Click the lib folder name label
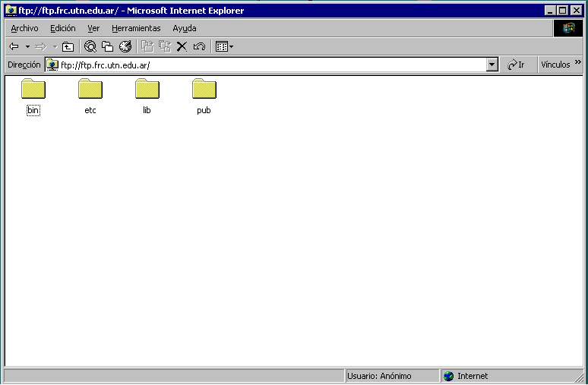The image size is (588, 385). [147, 110]
